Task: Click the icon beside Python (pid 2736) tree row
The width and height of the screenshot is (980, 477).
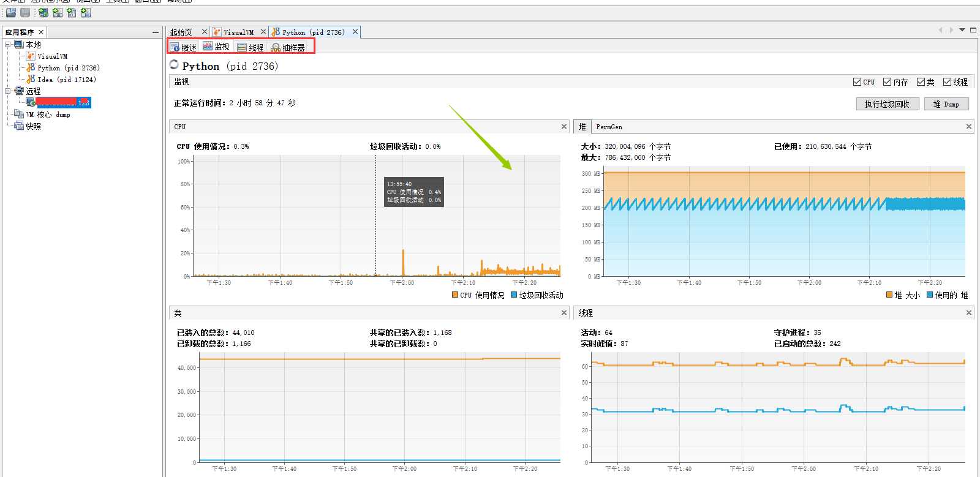Action: (x=31, y=67)
